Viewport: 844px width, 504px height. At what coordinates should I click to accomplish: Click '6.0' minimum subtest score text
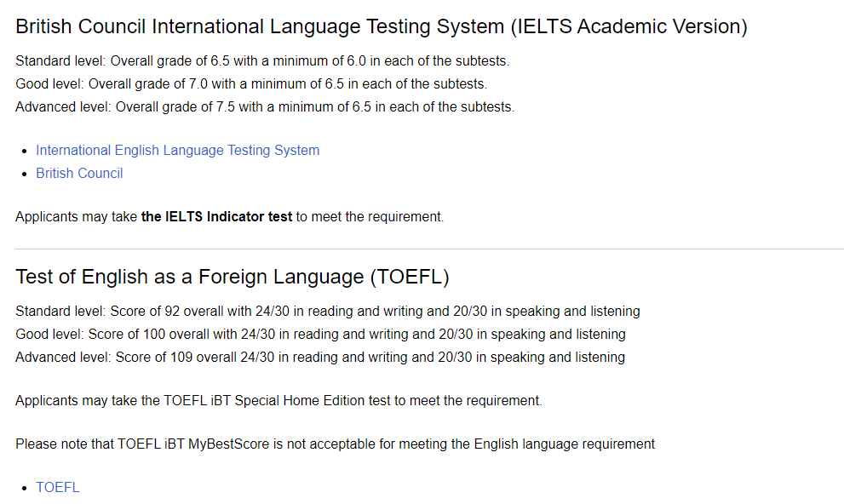click(x=356, y=60)
